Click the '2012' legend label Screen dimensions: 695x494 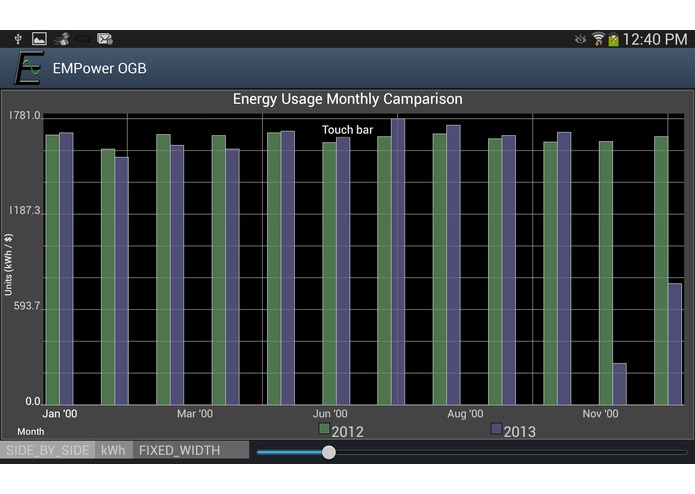348,432
